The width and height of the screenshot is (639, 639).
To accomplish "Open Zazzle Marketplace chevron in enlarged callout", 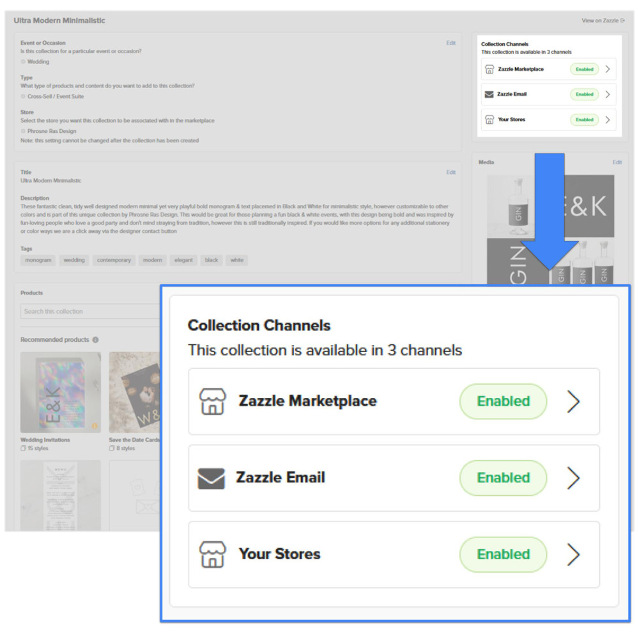I will 573,402.
